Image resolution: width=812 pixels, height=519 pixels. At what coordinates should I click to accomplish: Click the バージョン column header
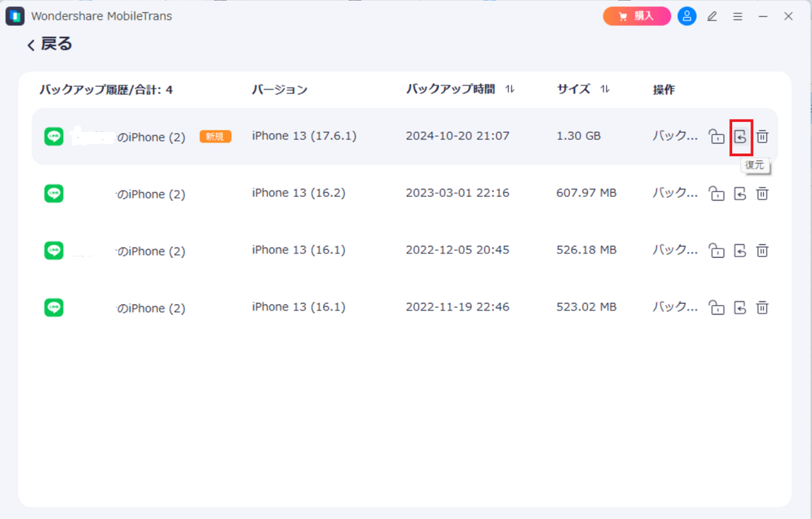pos(280,90)
